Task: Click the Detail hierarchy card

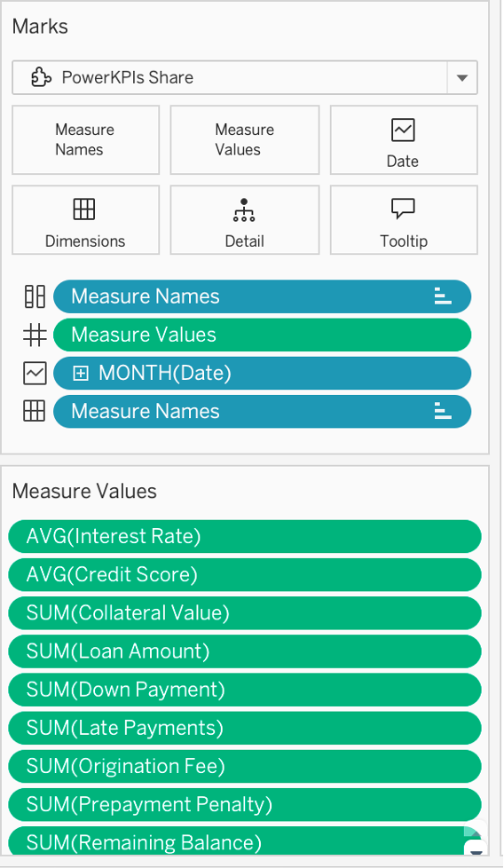Action: pyautogui.click(x=245, y=220)
